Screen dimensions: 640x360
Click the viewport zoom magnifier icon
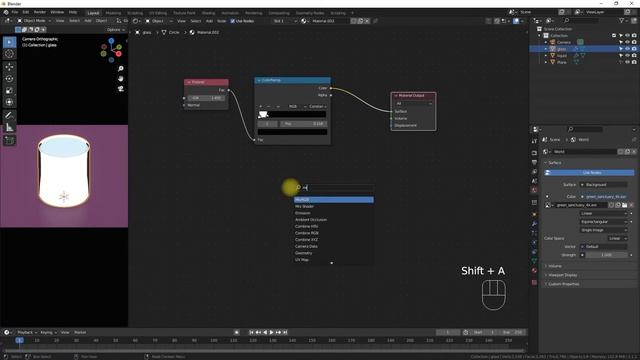pos(120,69)
